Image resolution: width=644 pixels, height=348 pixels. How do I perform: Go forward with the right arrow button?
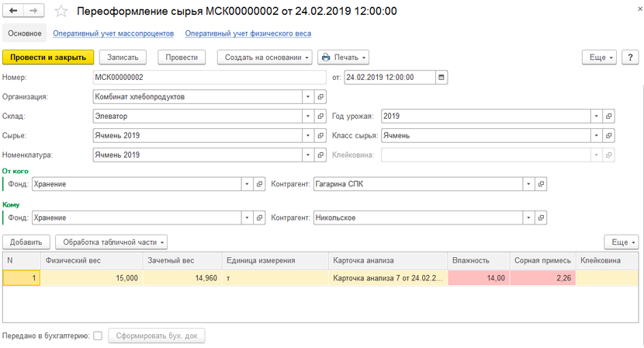[x=33, y=11]
